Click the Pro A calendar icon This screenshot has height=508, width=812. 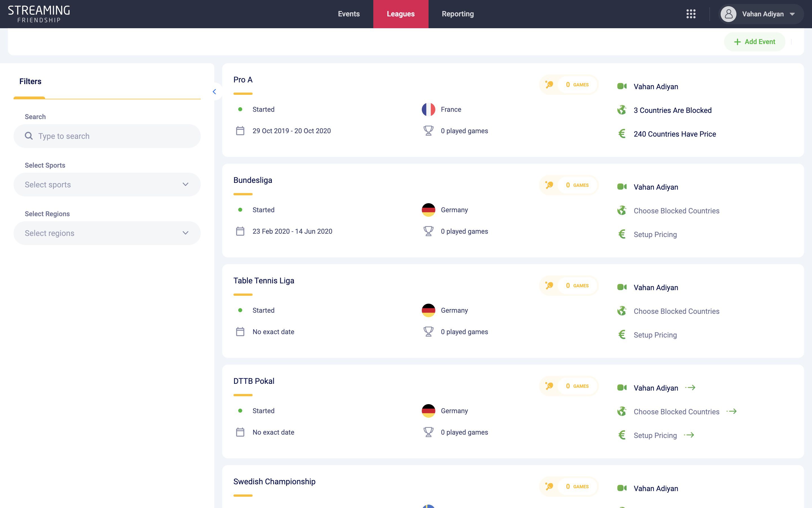pyautogui.click(x=240, y=131)
